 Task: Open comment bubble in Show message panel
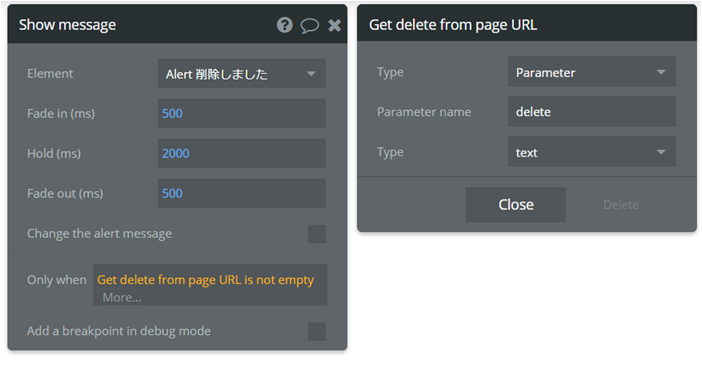309,26
